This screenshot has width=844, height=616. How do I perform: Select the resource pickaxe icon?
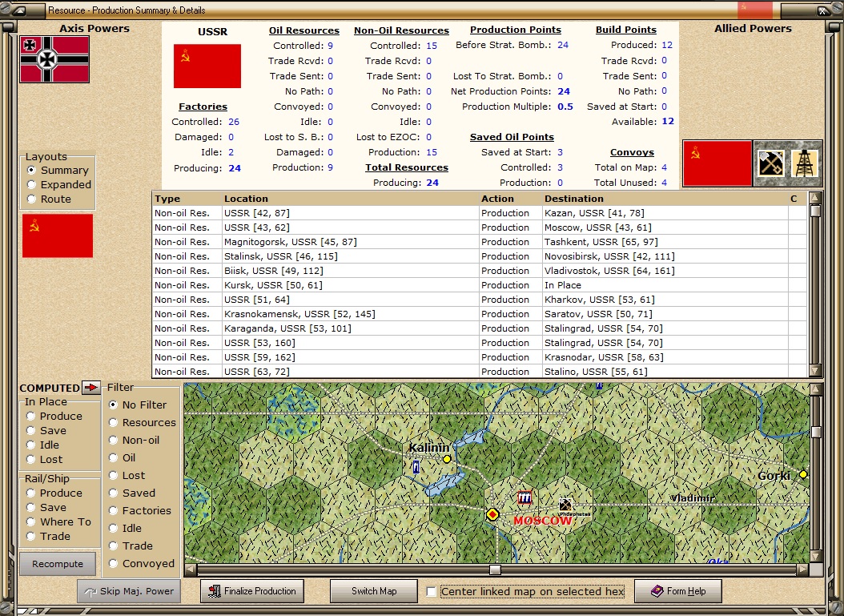click(771, 163)
